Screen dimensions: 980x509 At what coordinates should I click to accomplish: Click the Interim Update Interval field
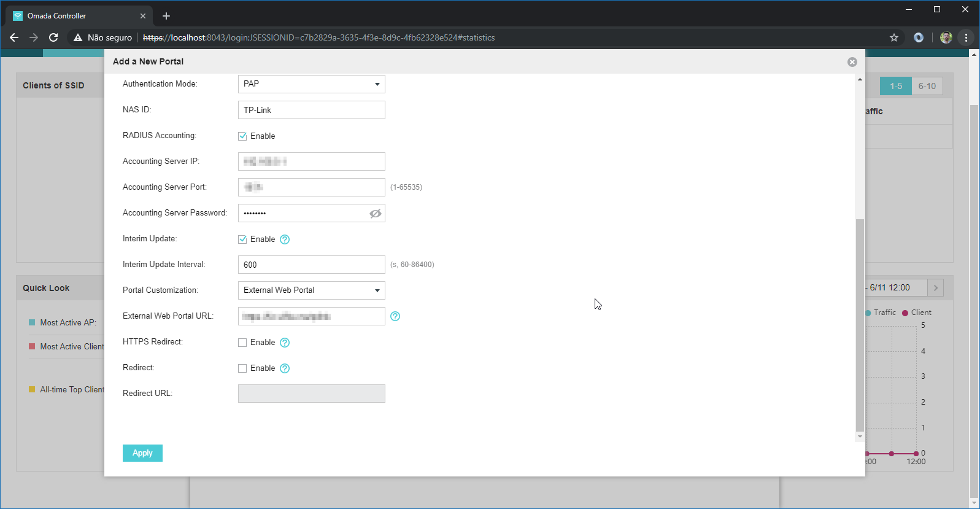pyautogui.click(x=312, y=265)
